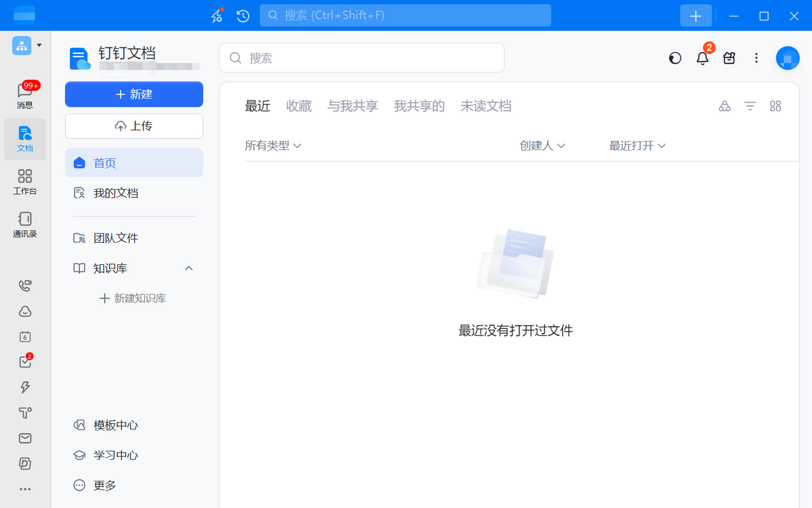Open the Messages (消息) sidebar icon
Image resolution: width=812 pixels, height=508 pixels.
[25, 95]
